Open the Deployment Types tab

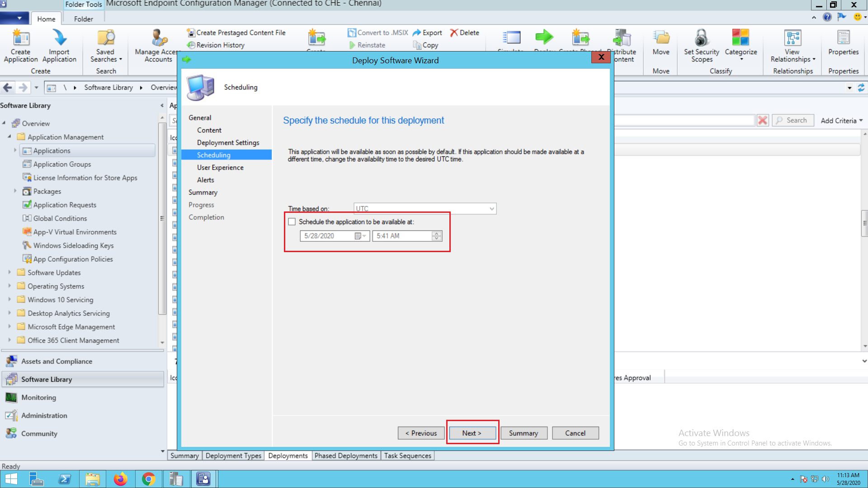click(x=233, y=455)
